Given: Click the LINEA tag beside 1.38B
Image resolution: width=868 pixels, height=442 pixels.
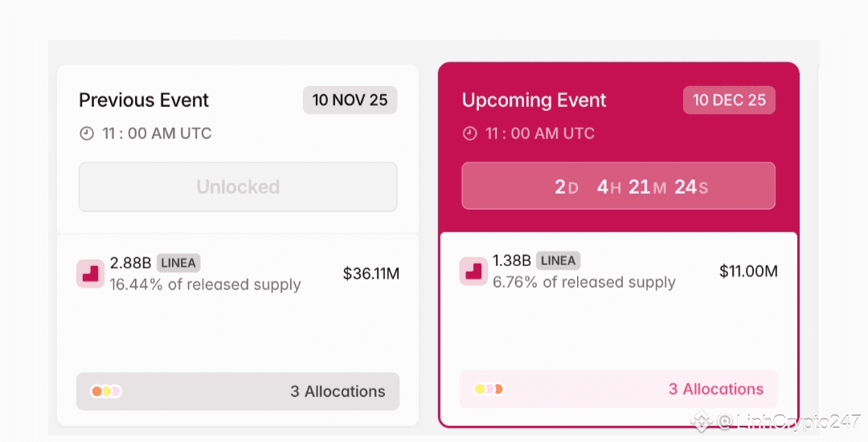Looking at the screenshot, I should pos(558,260).
